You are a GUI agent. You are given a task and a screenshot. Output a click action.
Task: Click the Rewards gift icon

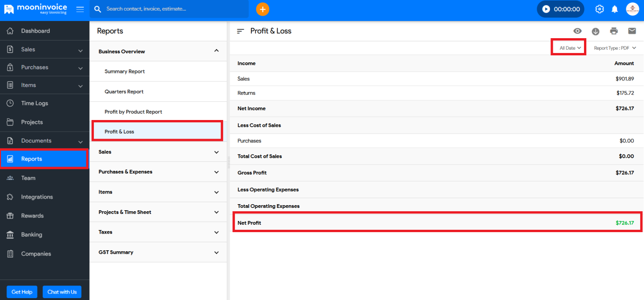pyautogui.click(x=10, y=216)
